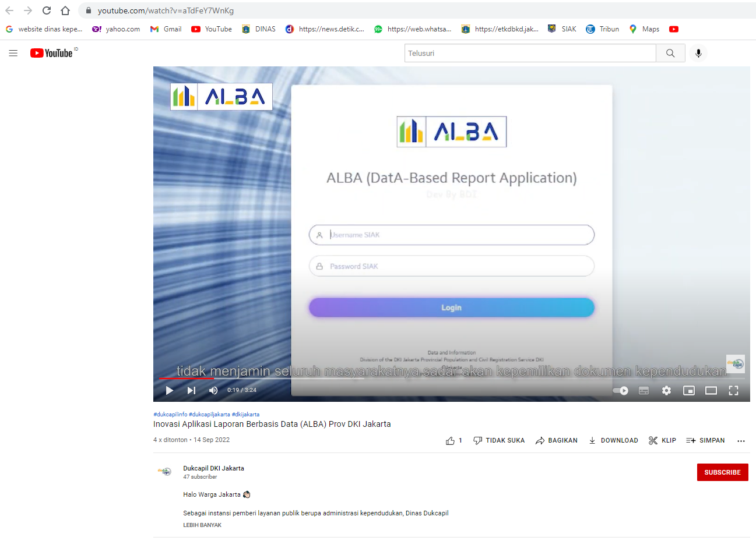Click the search magnifier button

tap(670, 53)
